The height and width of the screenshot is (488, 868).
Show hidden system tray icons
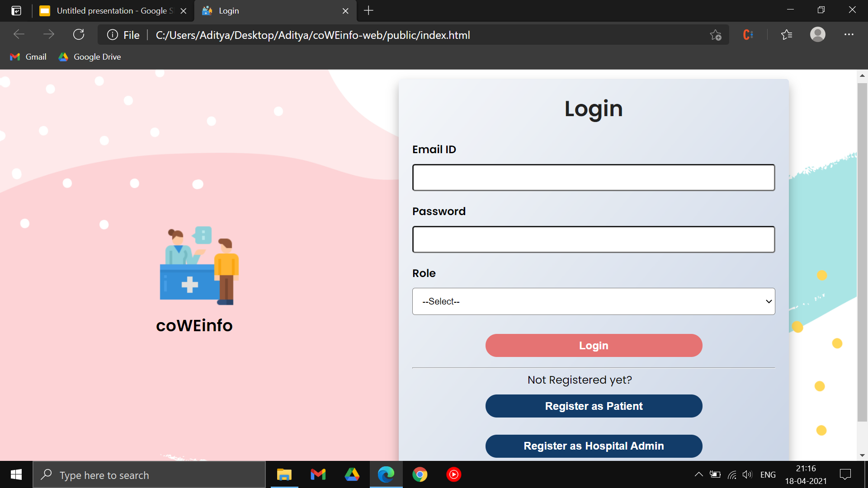[x=698, y=474]
